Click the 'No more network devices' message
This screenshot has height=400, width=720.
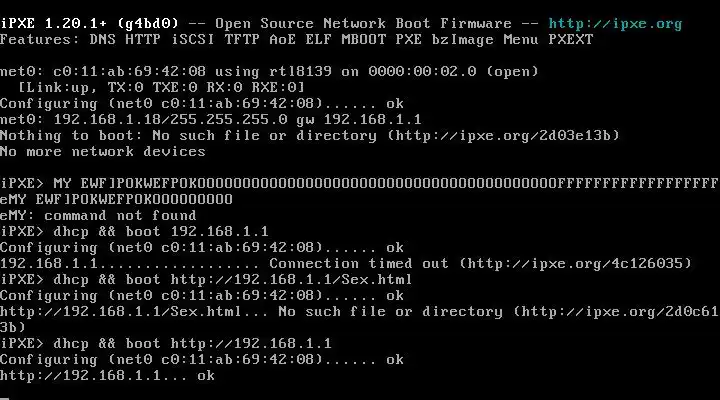tap(103, 152)
